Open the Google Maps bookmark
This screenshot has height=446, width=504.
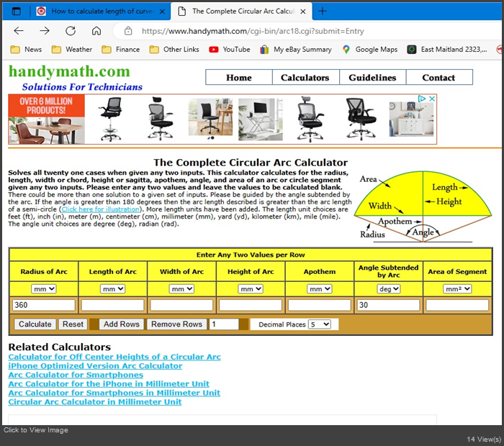(x=370, y=50)
